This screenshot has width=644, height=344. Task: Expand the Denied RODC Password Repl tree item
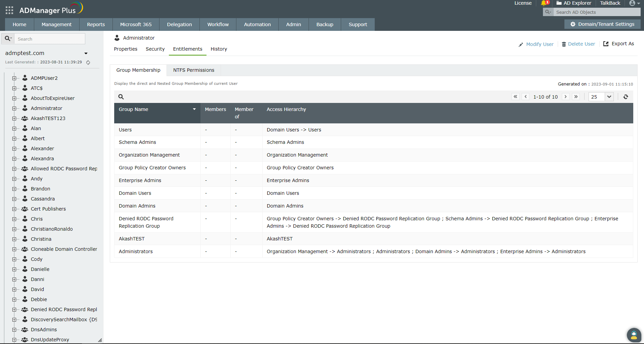14,309
